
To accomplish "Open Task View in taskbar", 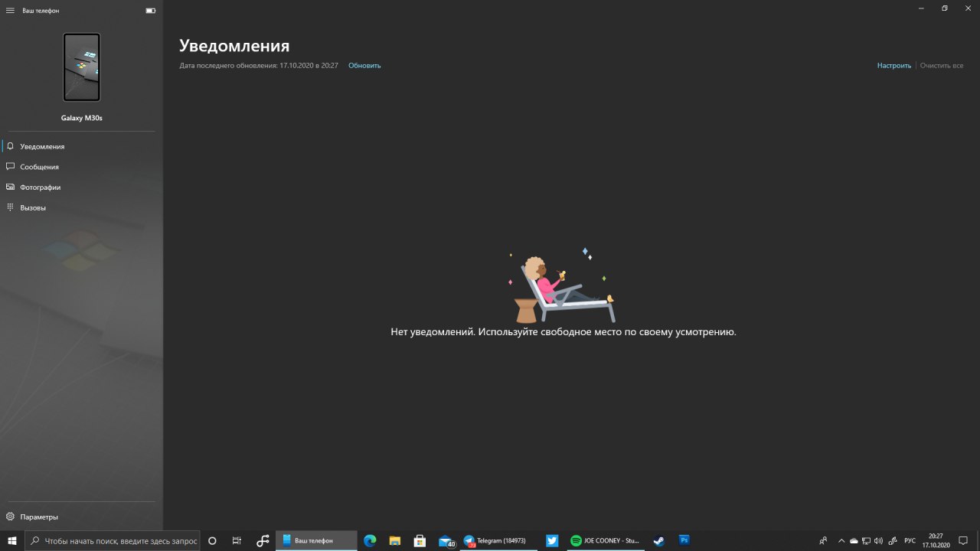I will tap(237, 540).
